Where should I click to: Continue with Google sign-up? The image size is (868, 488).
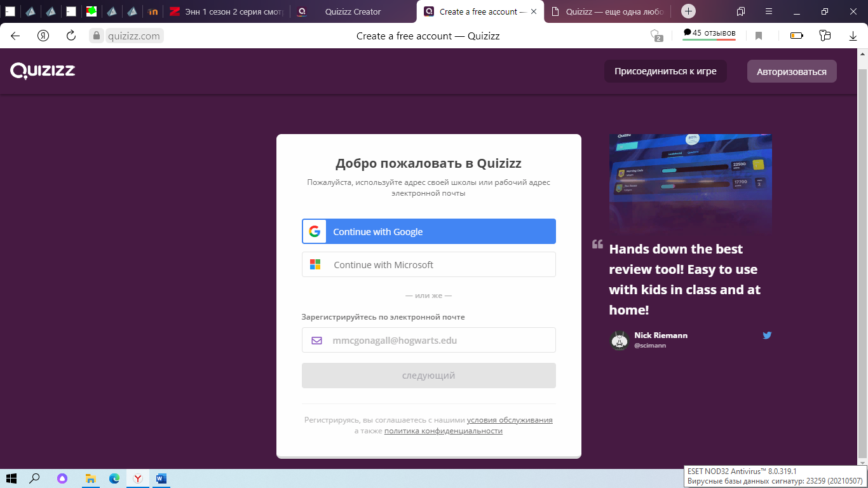[429, 231]
